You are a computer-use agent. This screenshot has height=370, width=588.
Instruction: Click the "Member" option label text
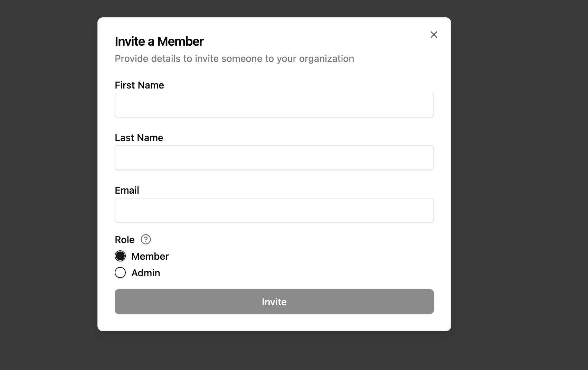click(150, 256)
